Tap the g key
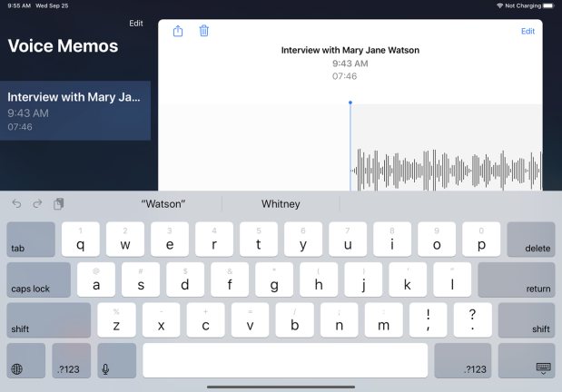This screenshot has height=392, width=562. point(274,279)
